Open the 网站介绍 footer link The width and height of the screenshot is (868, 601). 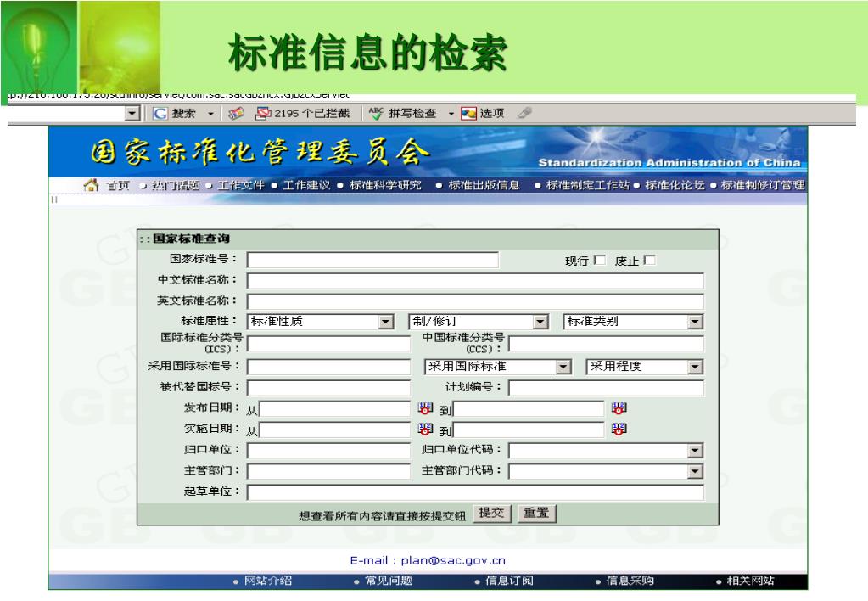(268, 581)
